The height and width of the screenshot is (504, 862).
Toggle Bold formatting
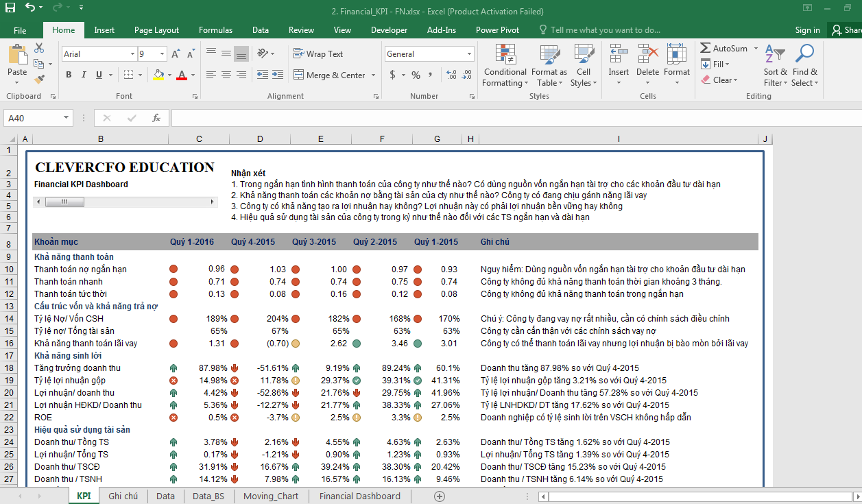[x=69, y=75]
